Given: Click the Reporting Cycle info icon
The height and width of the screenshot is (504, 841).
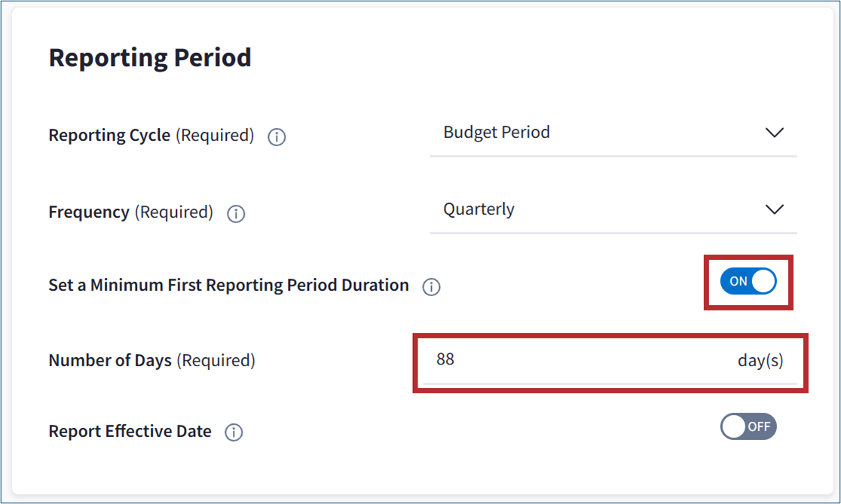Looking at the screenshot, I should pos(277,137).
